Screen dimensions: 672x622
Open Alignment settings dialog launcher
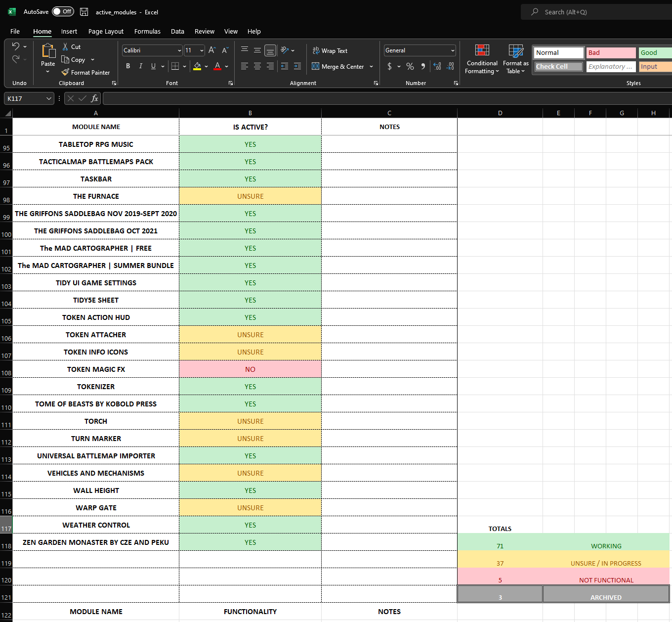coord(376,83)
